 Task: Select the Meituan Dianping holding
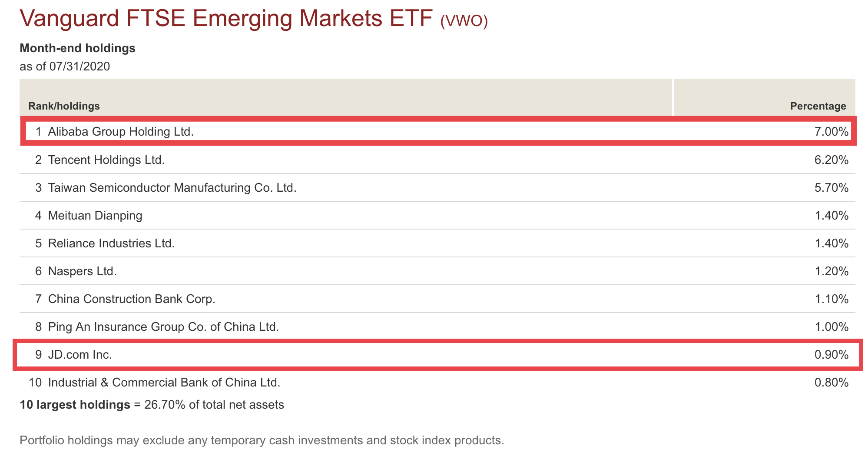click(x=95, y=216)
